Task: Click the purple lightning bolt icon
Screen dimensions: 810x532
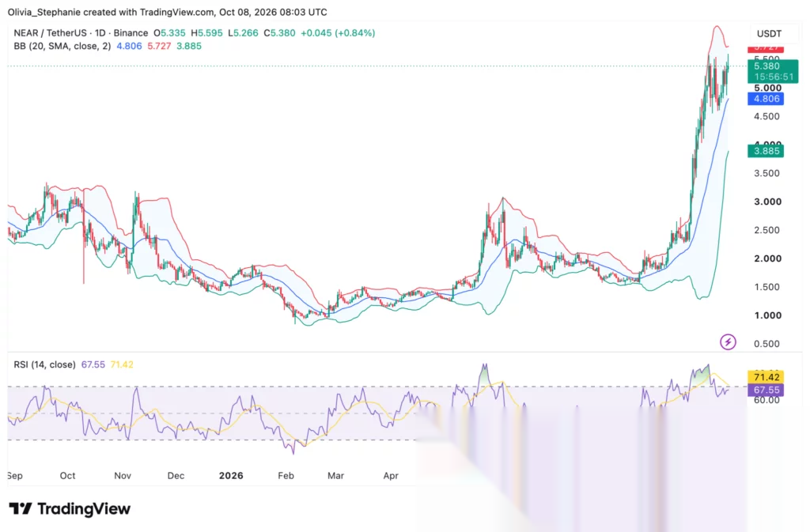Action: (x=728, y=341)
